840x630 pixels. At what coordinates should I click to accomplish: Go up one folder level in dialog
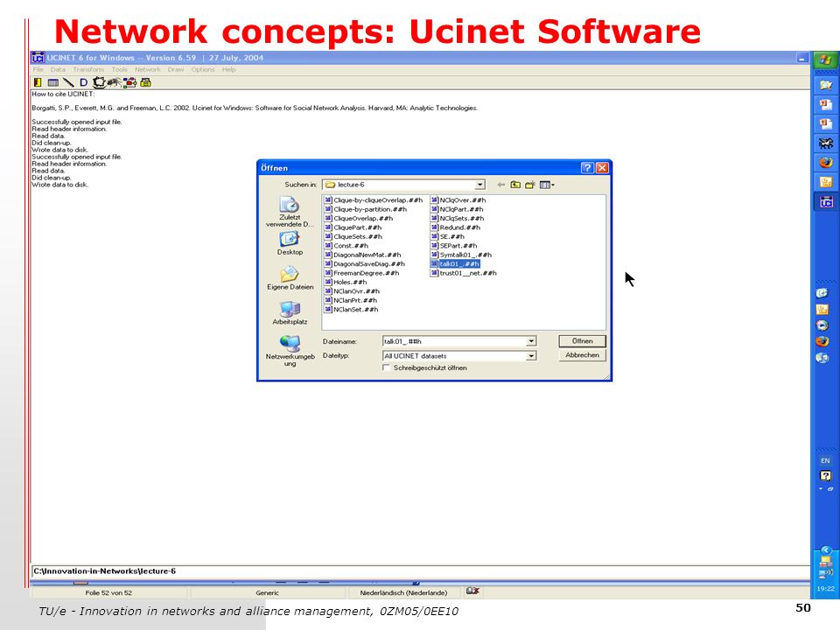pos(515,185)
